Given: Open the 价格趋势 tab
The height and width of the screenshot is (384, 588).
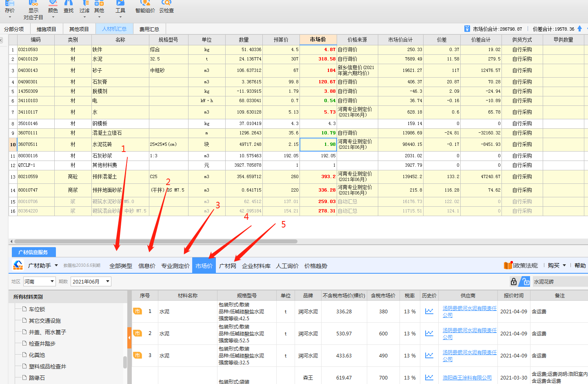Looking at the screenshot, I should point(316,266).
